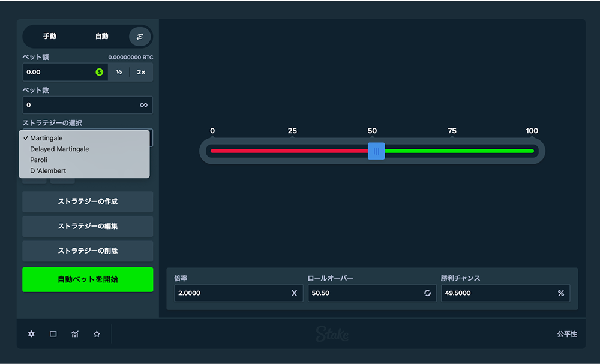600x364 pixels.
Task: Click the 倍率 multiplier input field
Action: point(238,293)
